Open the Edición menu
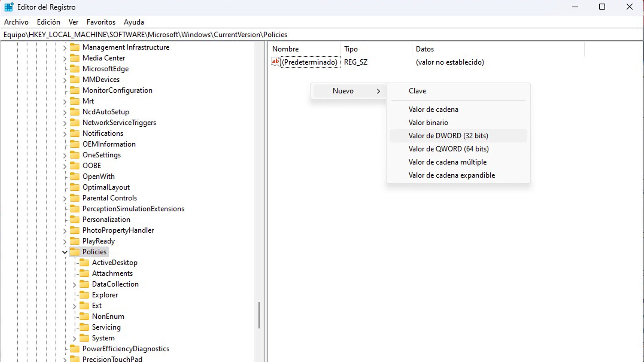The height and width of the screenshot is (362, 644). pyautogui.click(x=48, y=22)
